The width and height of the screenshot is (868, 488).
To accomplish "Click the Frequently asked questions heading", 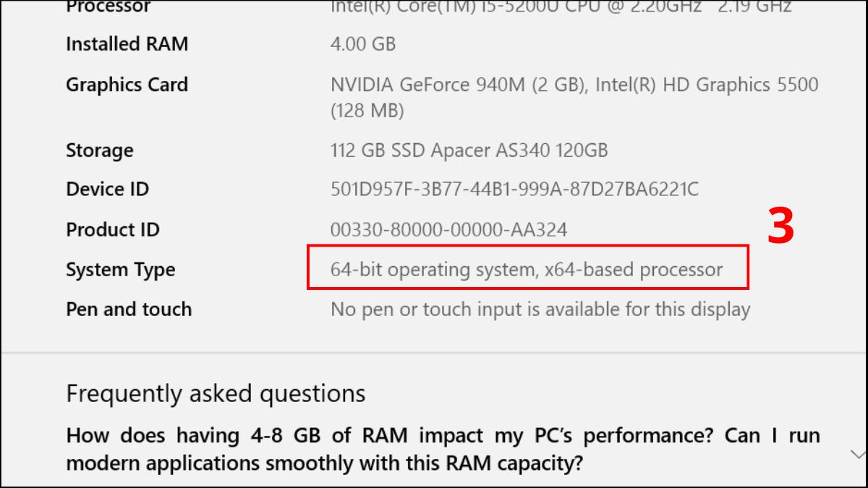I will coord(215,393).
